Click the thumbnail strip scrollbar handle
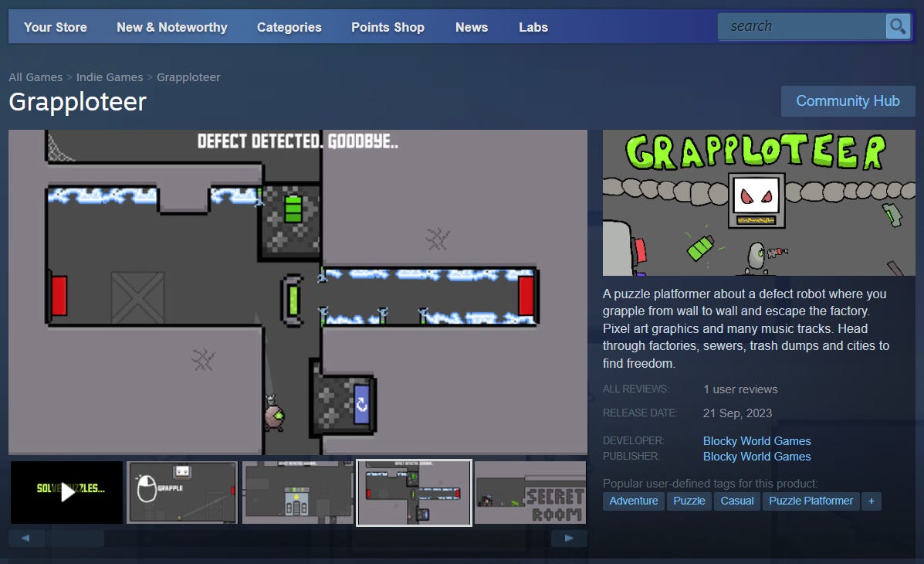Image resolution: width=924 pixels, height=564 pixels. coord(75,538)
